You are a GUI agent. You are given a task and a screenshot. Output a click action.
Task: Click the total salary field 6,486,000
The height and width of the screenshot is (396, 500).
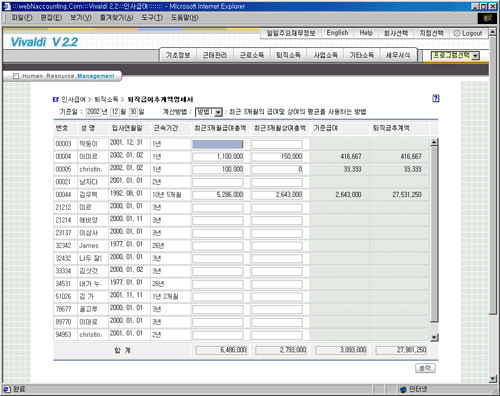[222, 350]
